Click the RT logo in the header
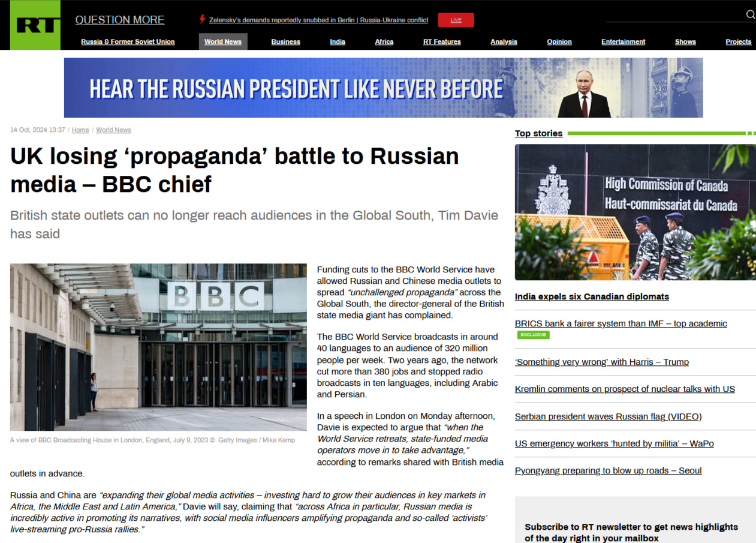756x543 pixels. click(35, 25)
